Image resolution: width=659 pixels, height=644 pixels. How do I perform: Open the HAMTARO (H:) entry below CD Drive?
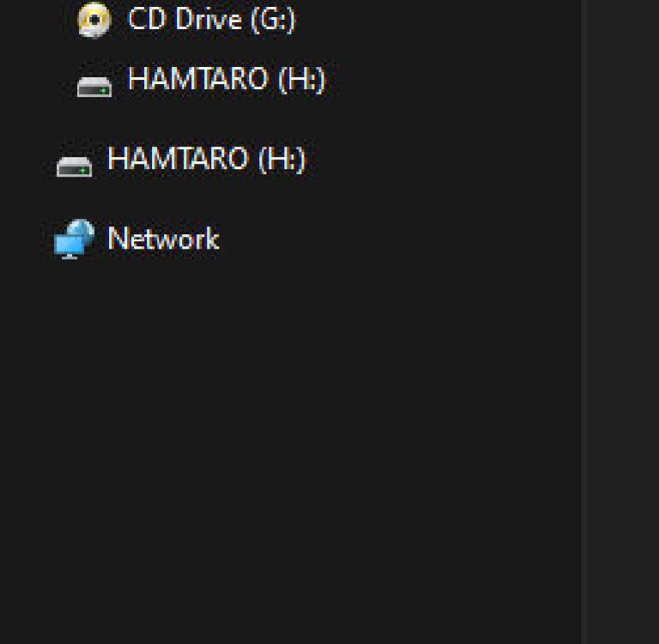click(x=227, y=81)
